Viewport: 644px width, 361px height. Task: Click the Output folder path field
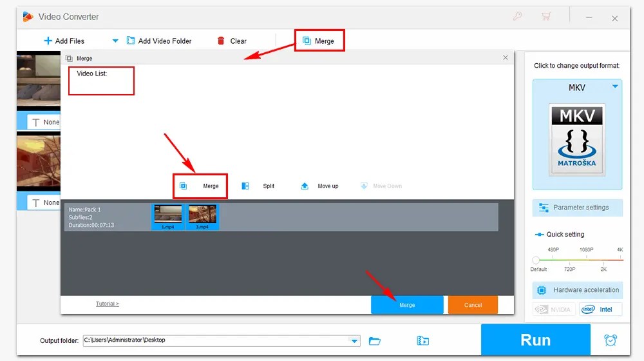(x=222, y=340)
